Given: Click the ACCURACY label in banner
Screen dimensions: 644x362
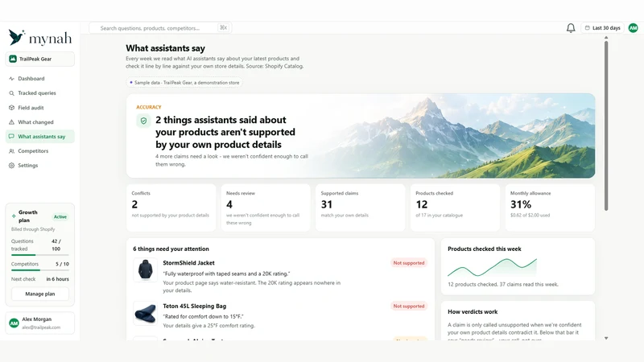Looking at the screenshot, I should click(x=149, y=107).
